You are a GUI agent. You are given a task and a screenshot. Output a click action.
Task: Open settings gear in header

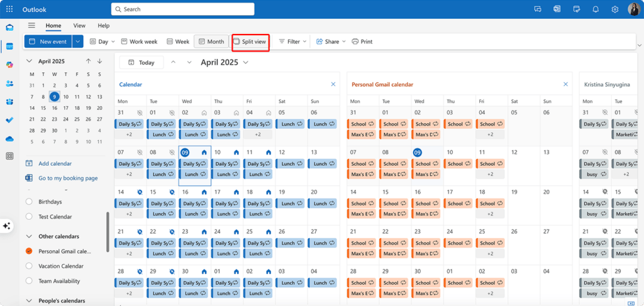pos(615,9)
